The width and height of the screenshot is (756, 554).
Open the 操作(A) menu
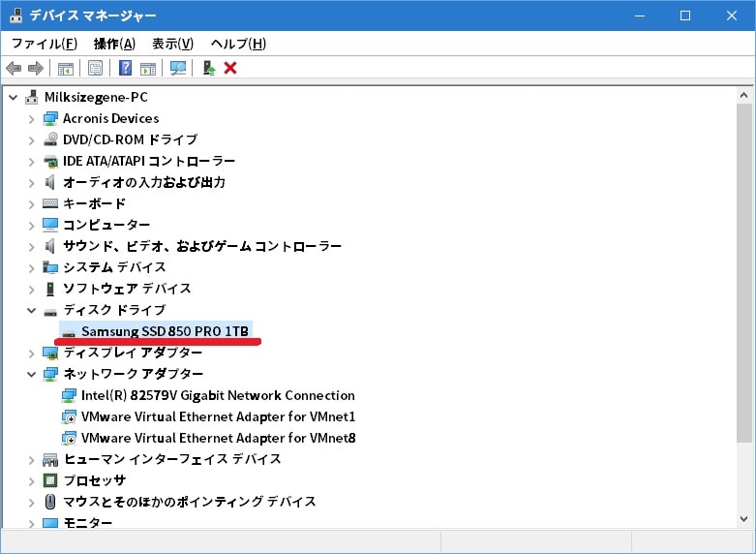114,44
